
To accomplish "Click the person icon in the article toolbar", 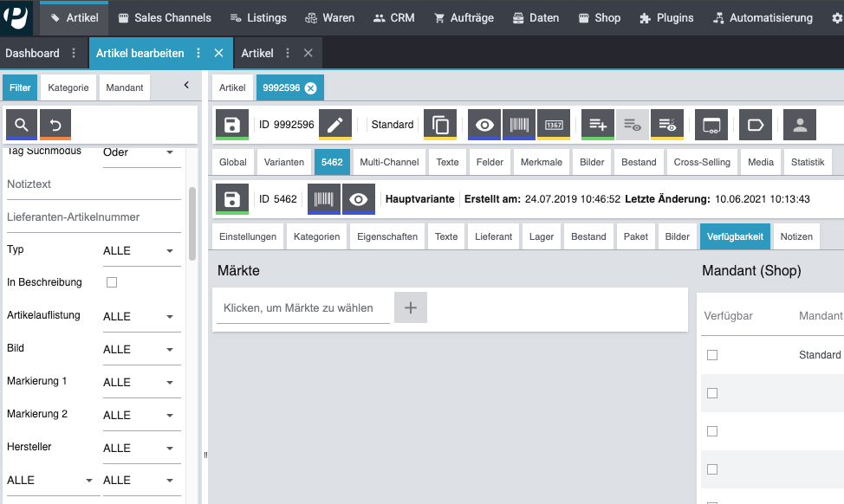I will 799,124.
